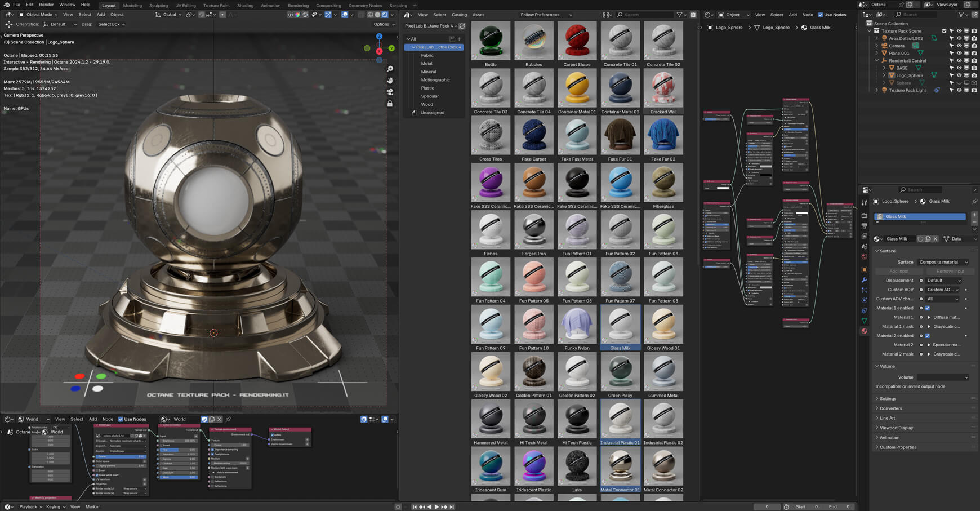Unlink Glass Milk material X icon
The image size is (980, 511).
click(x=936, y=239)
